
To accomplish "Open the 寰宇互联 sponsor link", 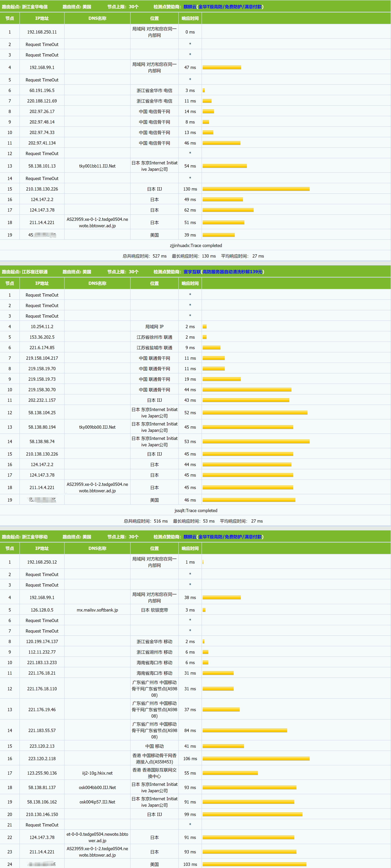I will point(192,272).
